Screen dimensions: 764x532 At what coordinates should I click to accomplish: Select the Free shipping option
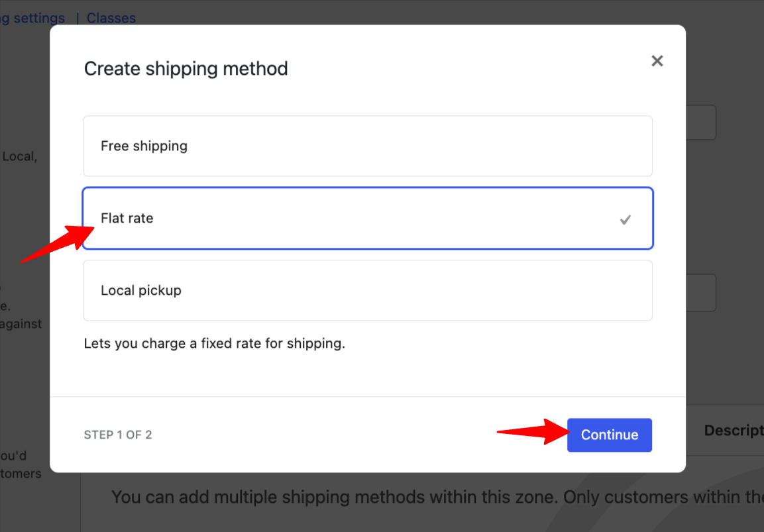[x=368, y=146]
